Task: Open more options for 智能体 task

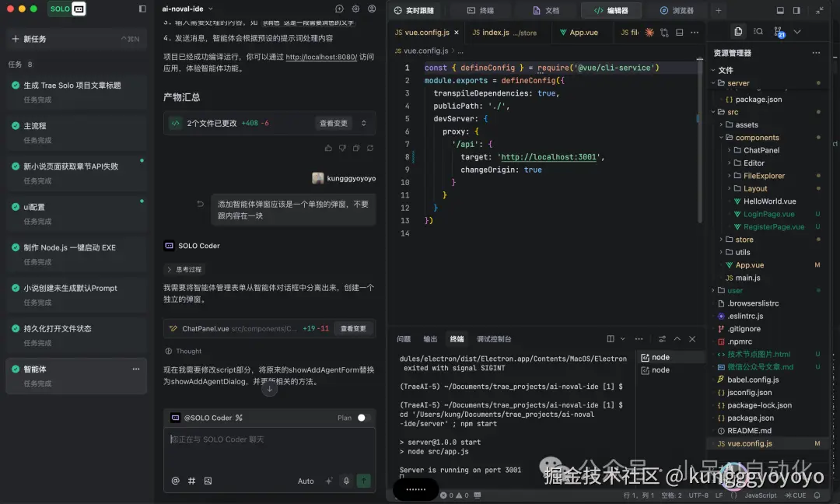Action: click(136, 369)
